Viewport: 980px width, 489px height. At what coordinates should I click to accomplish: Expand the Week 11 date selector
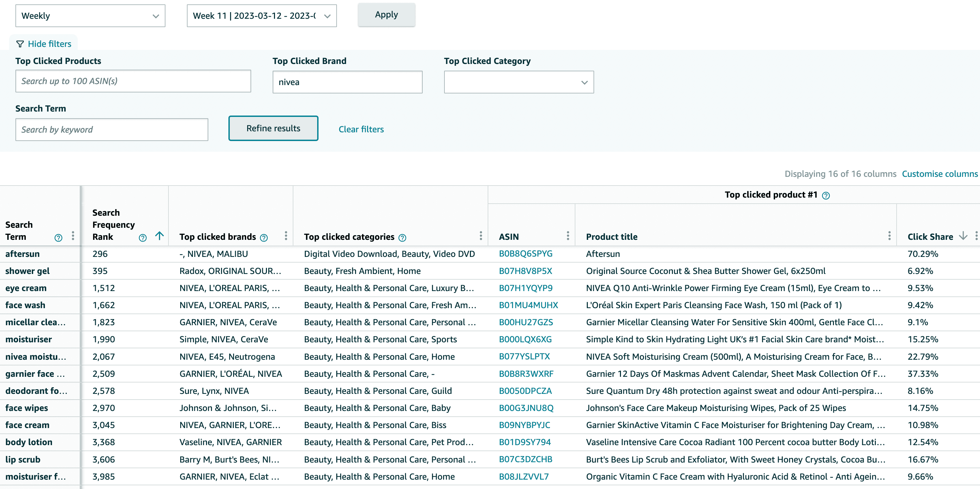click(x=261, y=16)
